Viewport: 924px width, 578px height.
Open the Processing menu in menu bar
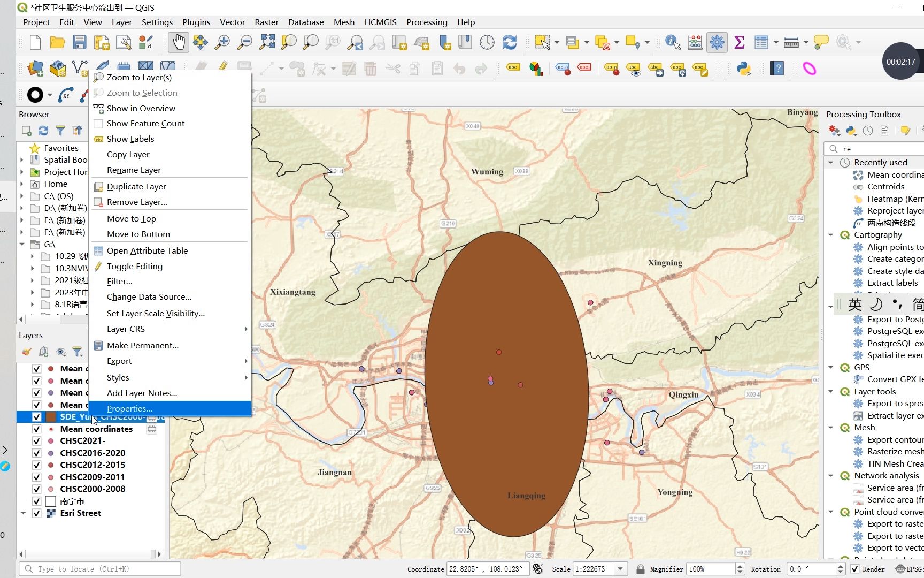coord(426,22)
